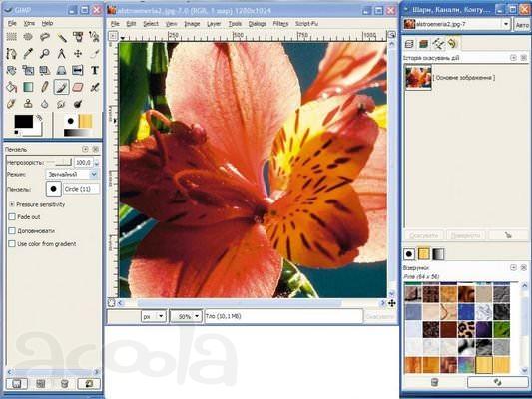Toggle Quick Mask in image window corner

[111, 302]
